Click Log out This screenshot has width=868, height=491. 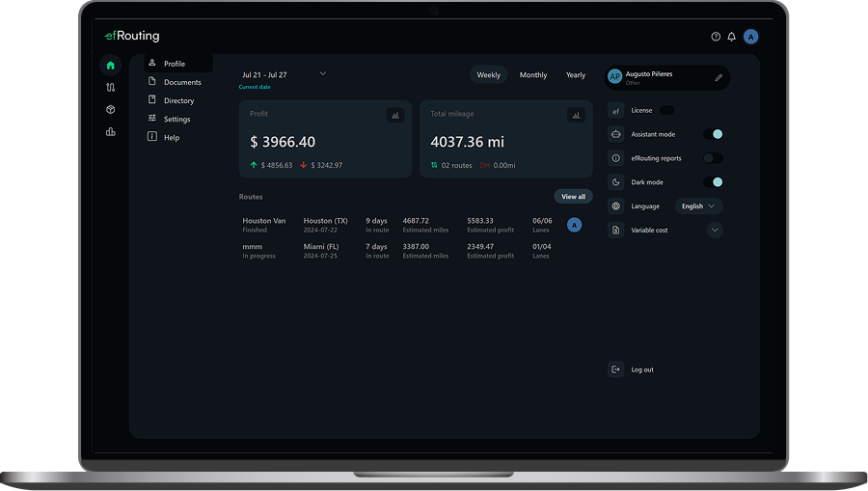click(x=641, y=369)
